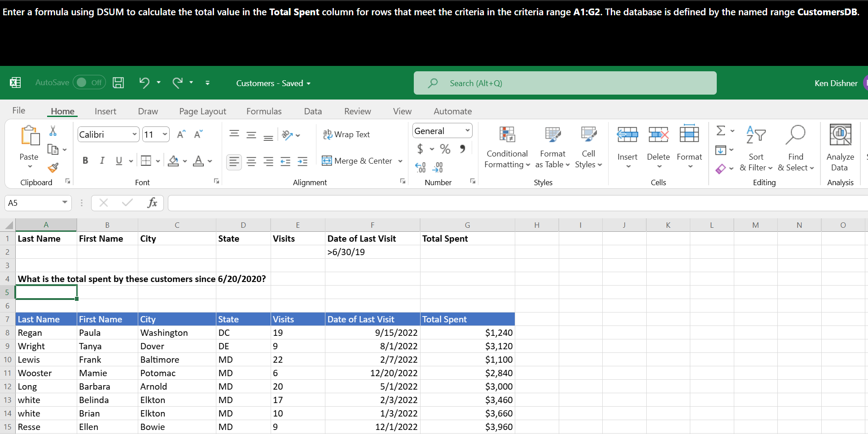Switch to the Formulas tab
The height and width of the screenshot is (434, 868).
tap(264, 111)
